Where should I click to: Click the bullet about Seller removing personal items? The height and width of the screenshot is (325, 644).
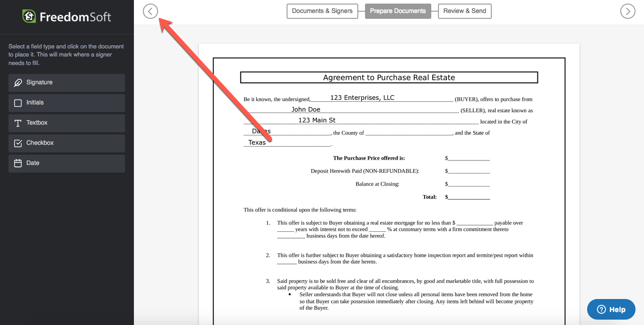pos(416,301)
